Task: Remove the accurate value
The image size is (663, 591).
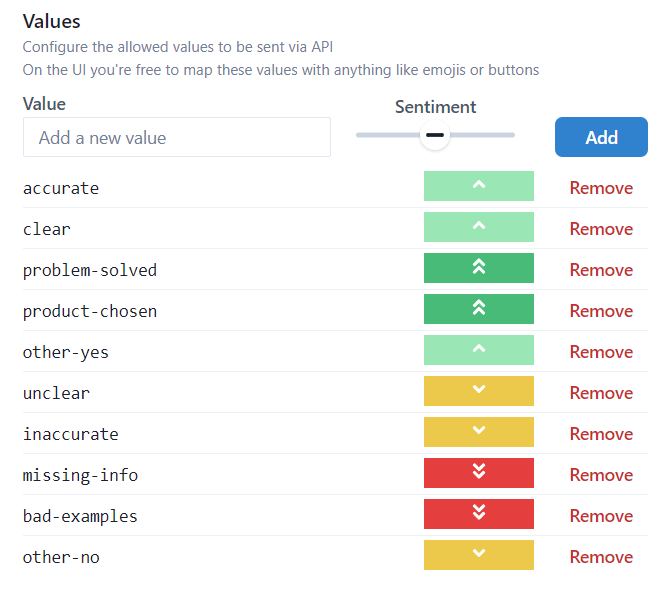Action: point(601,188)
